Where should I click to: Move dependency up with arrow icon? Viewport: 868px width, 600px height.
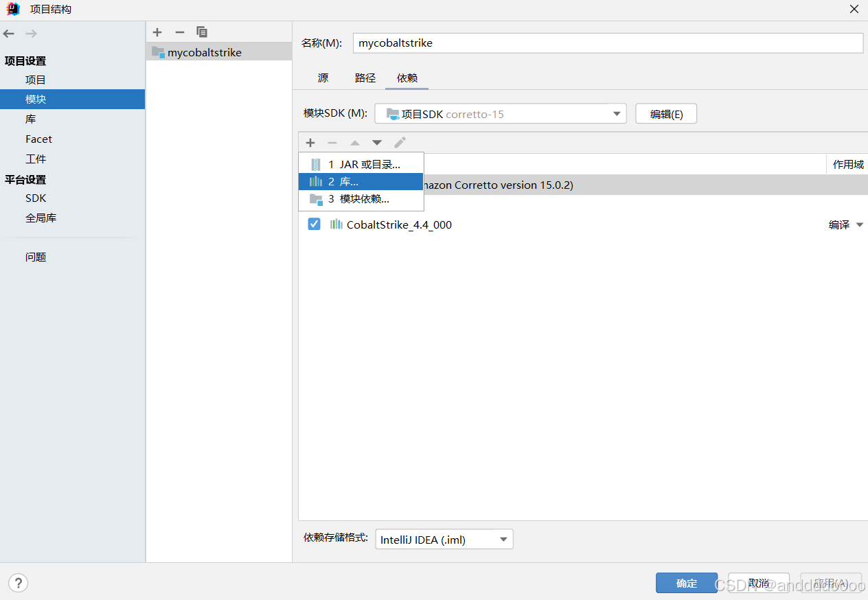[x=355, y=143]
